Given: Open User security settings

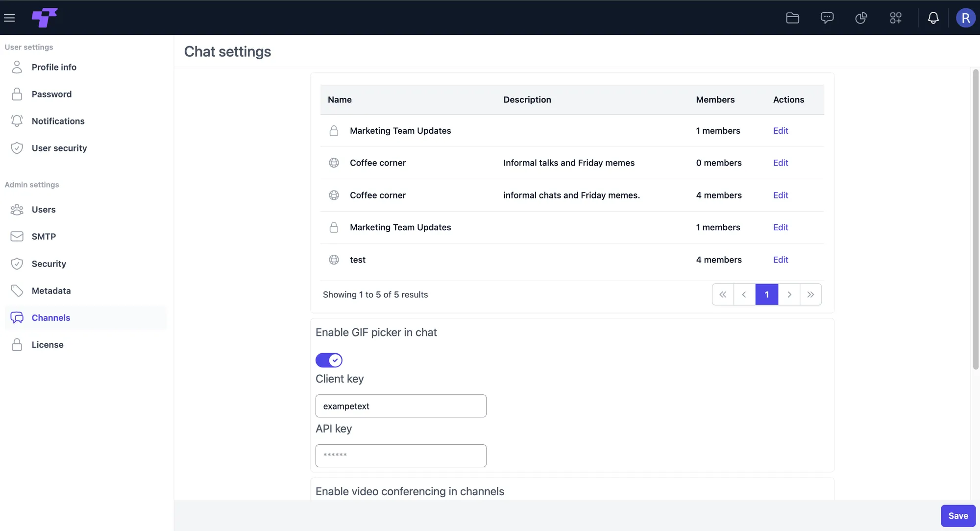Looking at the screenshot, I should pyautogui.click(x=86, y=148).
